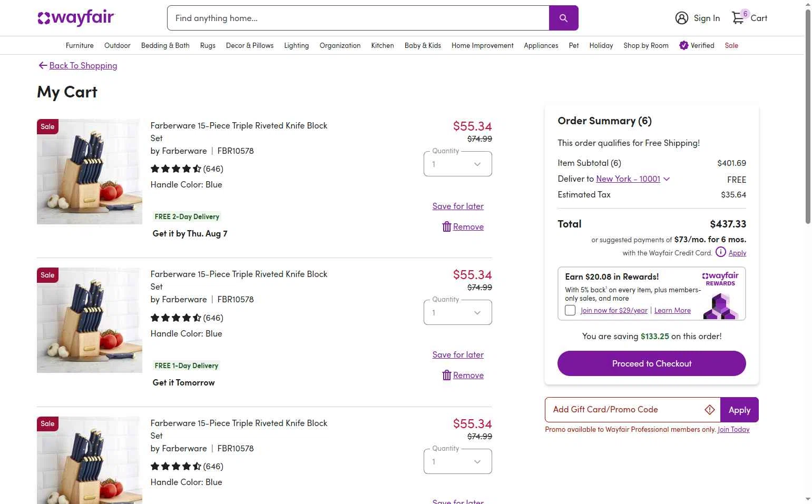Click the Wayfair Rewards logo
This screenshot has width=812, height=504.
coord(720,279)
